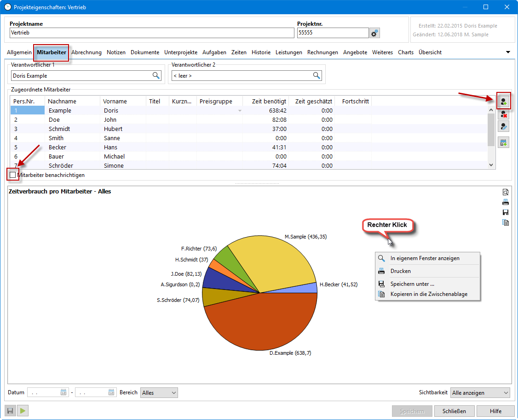Click the chart save disk icon

pos(506,212)
